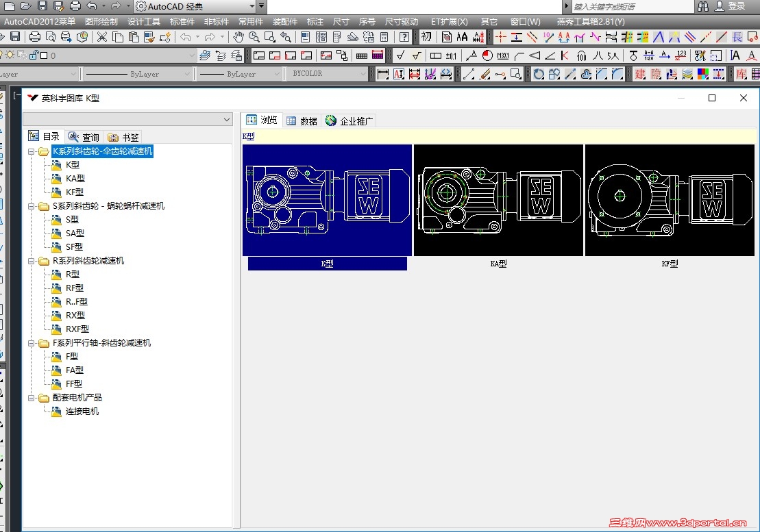Click the M3X1 thread annotation icon

pyautogui.click(x=503, y=55)
